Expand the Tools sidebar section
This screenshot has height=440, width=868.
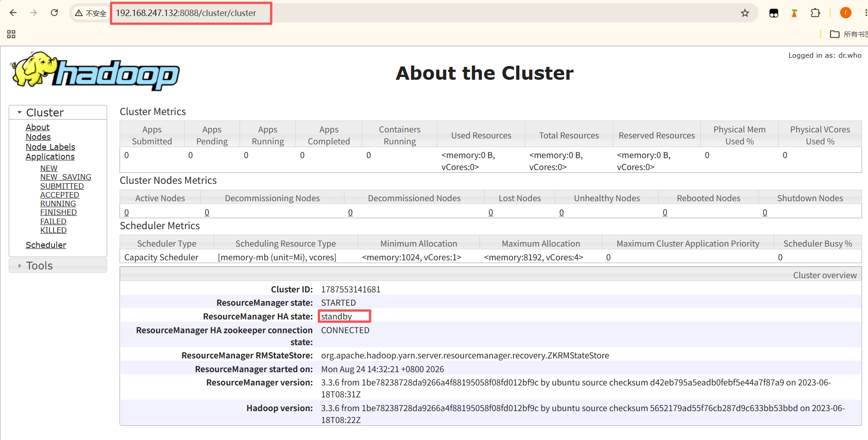(x=58, y=265)
